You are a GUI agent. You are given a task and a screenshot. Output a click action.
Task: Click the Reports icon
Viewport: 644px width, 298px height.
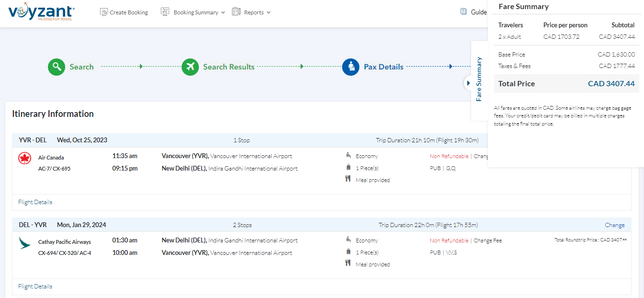[x=236, y=11]
